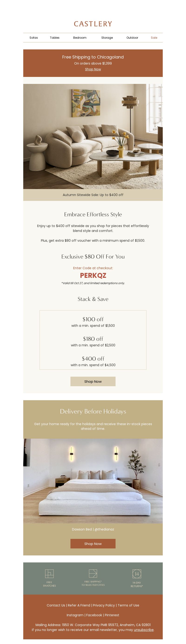Open the Sofas menu item
The image size is (186, 644).
coord(34,38)
